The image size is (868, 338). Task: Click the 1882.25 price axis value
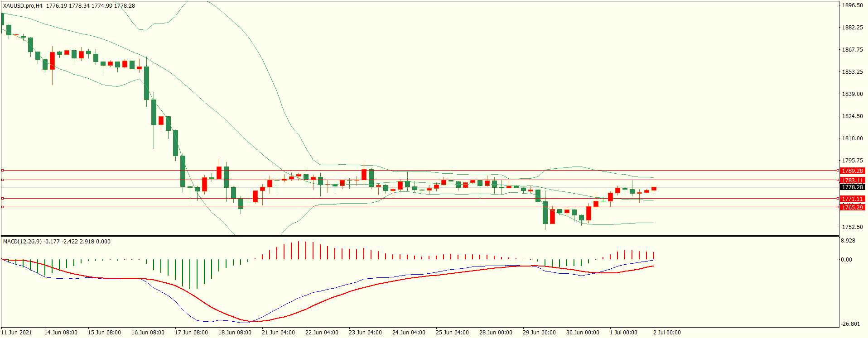[x=852, y=28]
